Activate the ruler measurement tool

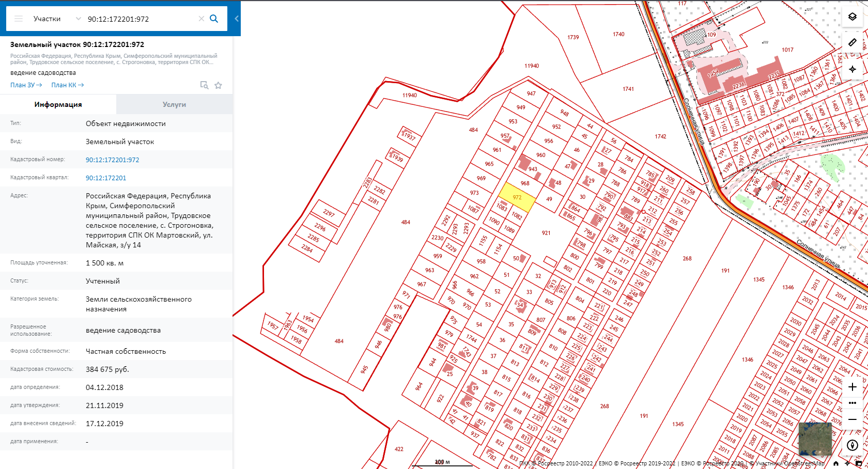pos(853,42)
